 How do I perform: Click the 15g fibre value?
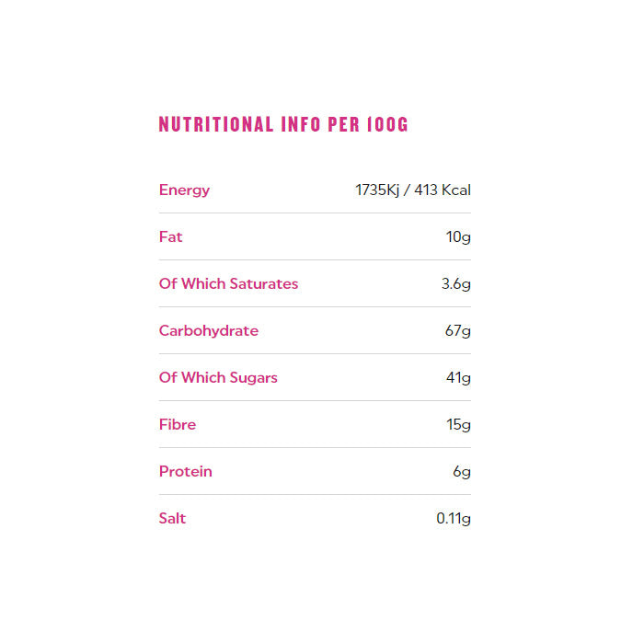(x=458, y=425)
